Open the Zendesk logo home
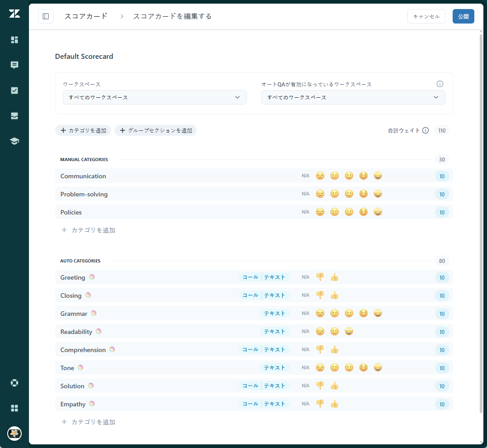 [x=14, y=14]
